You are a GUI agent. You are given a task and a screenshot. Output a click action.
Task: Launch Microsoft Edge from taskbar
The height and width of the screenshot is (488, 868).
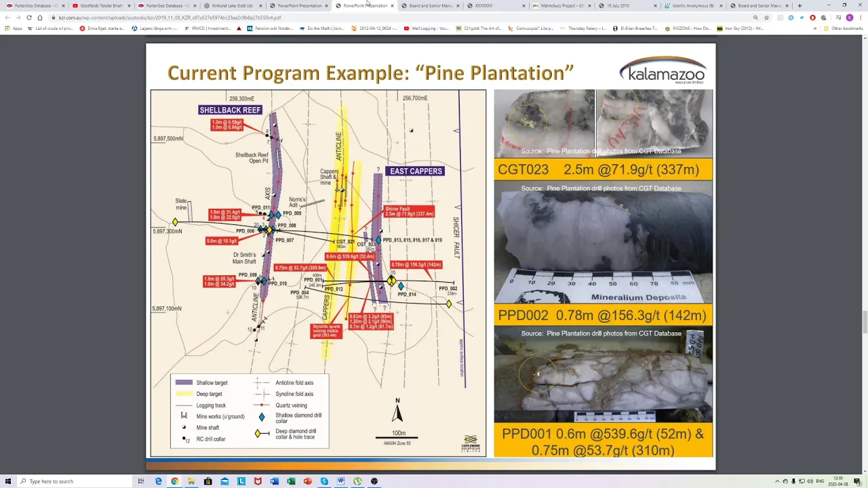(158, 481)
